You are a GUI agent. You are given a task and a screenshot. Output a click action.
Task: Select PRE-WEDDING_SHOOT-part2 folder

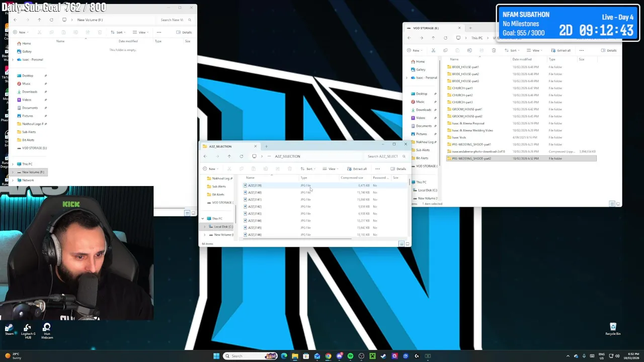pyautogui.click(x=521, y=158)
